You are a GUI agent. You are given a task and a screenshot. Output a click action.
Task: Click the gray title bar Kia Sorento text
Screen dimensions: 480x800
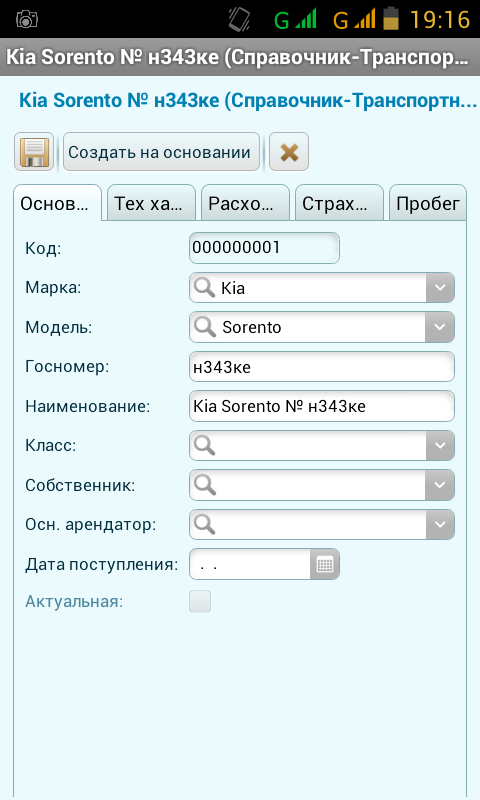[237, 57]
